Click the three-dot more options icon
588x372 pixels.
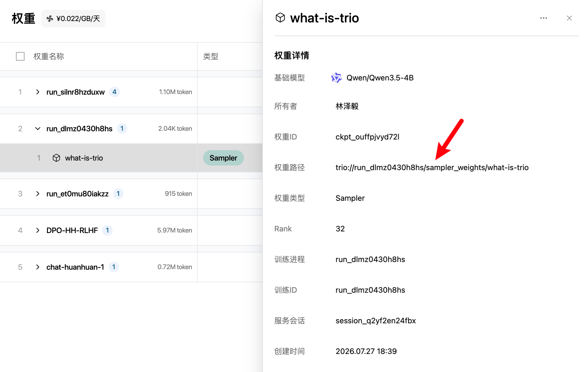543,18
